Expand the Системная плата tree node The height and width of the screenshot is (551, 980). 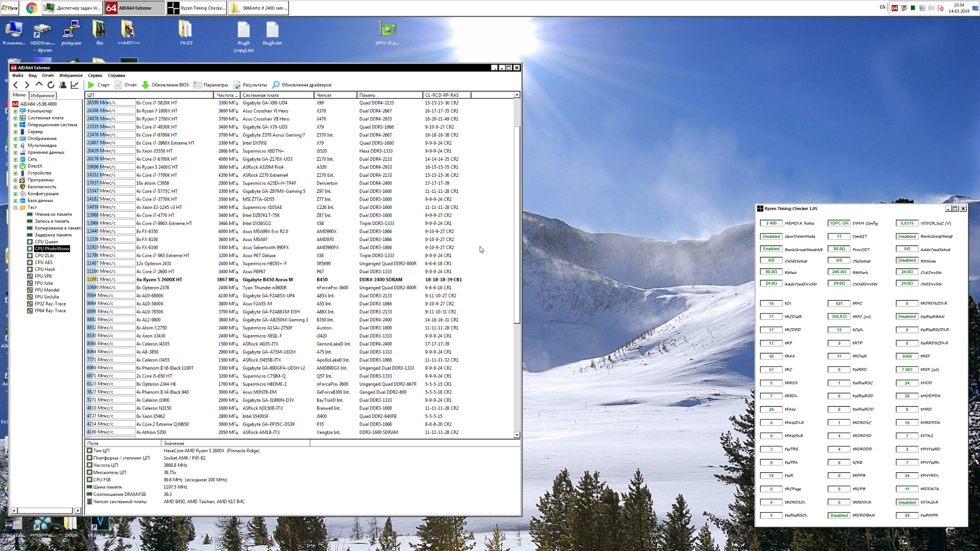(15, 118)
